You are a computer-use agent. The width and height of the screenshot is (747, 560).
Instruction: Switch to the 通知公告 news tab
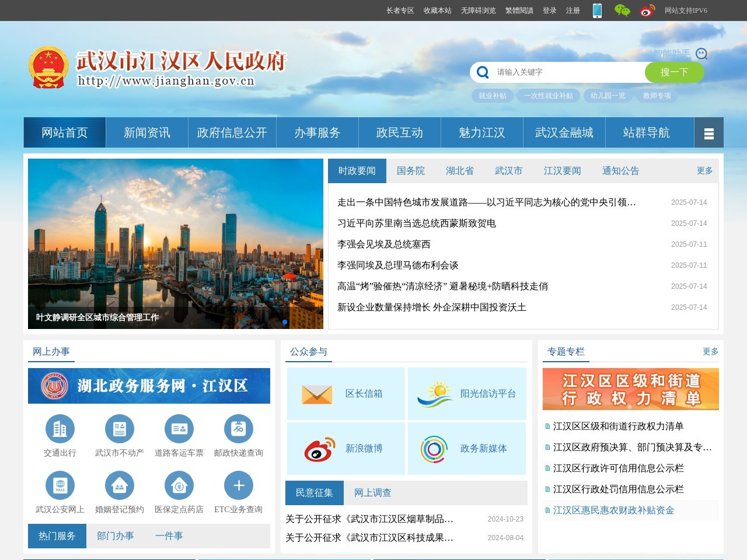coord(621,171)
